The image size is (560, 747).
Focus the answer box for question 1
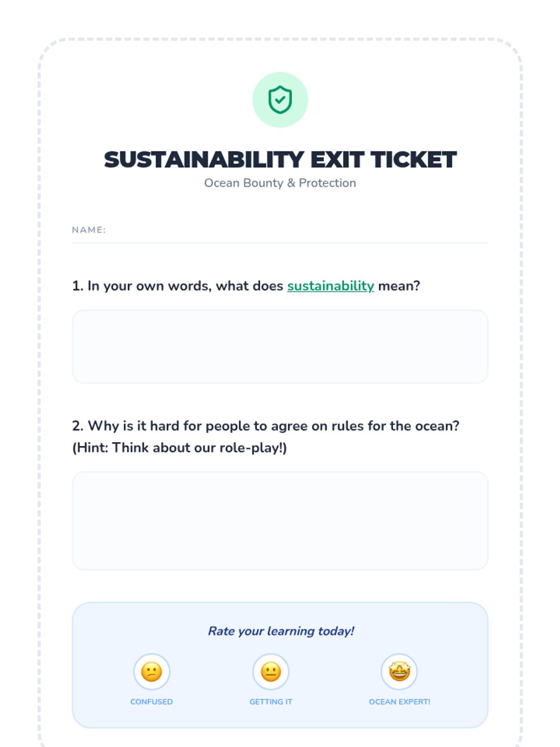[x=280, y=346]
